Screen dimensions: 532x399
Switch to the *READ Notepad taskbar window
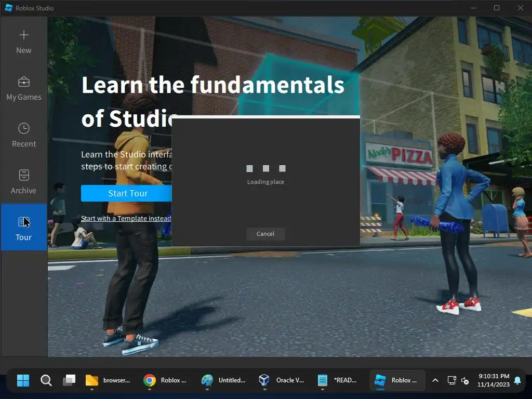pos(338,380)
